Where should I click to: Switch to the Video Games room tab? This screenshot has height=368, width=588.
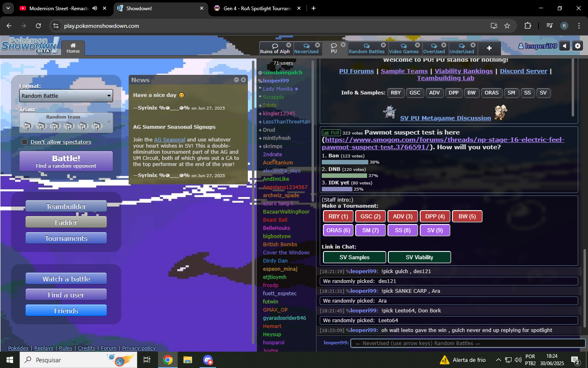(404, 49)
